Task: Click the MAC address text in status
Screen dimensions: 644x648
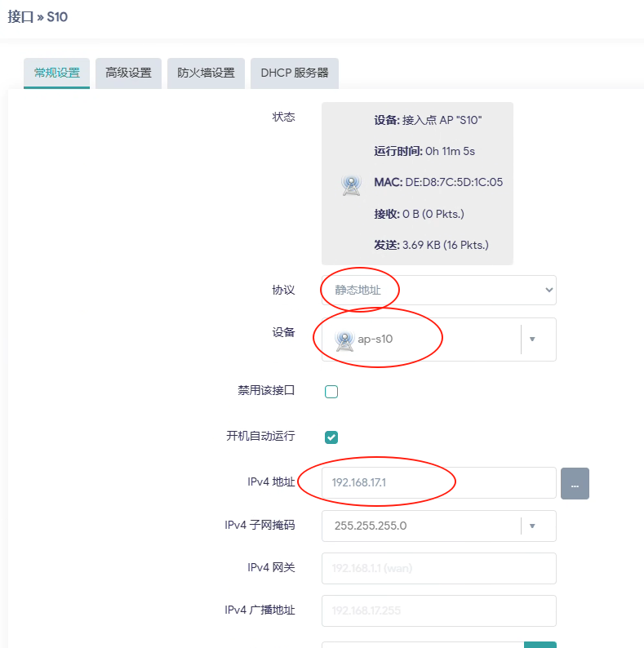Action: (438, 182)
